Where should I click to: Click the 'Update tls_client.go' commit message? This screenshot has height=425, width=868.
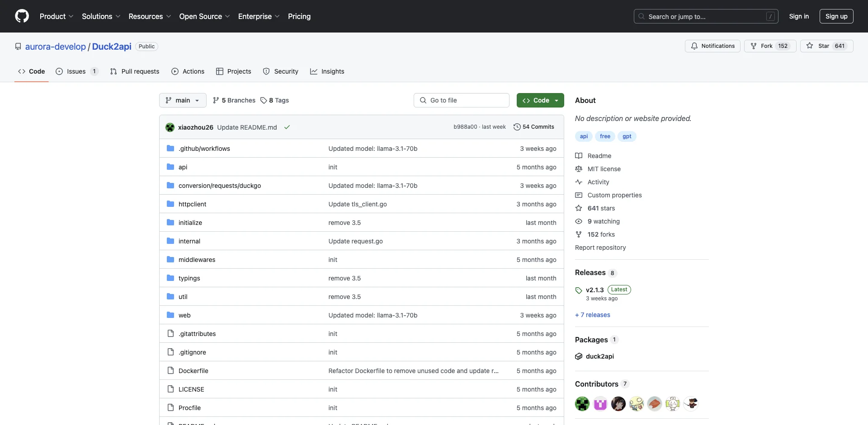click(x=358, y=204)
